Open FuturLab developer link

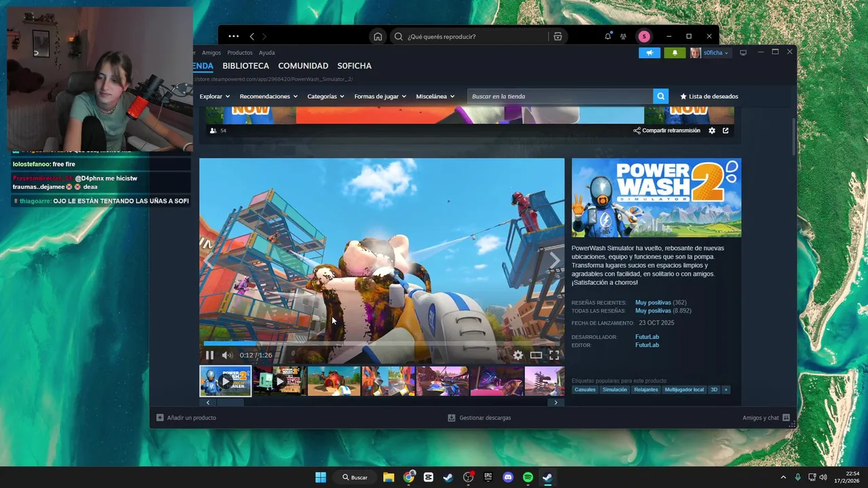(647, 337)
